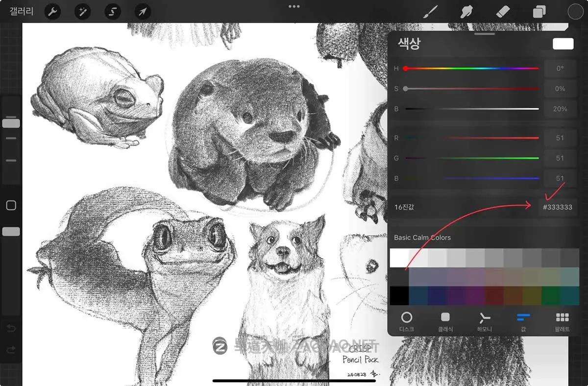Select the Selection tool
This screenshot has height=386, width=588.
(112, 12)
